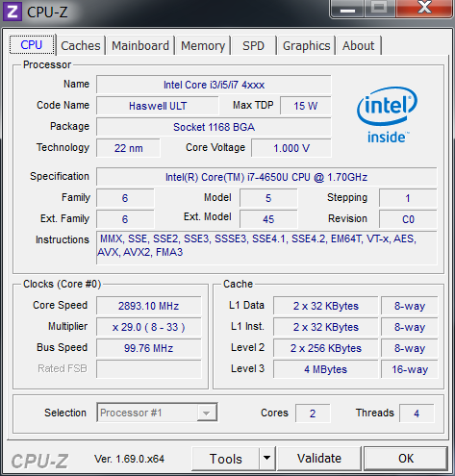Click the Cores value 2
This screenshot has width=455, height=476.
click(313, 413)
